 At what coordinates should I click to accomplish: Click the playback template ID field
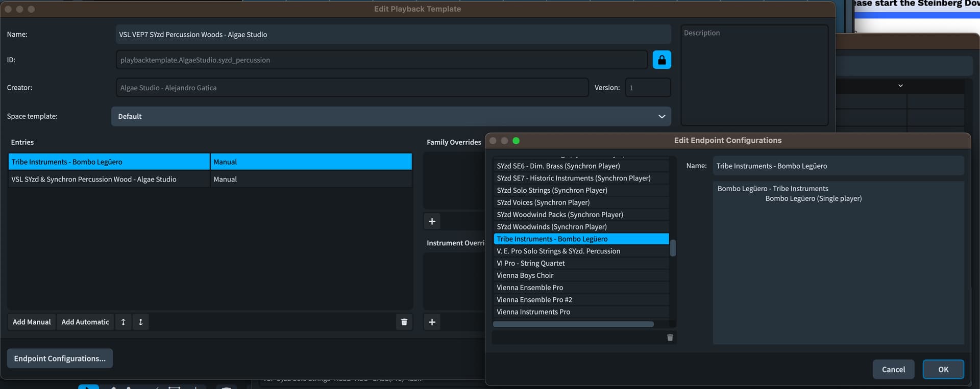click(x=382, y=60)
